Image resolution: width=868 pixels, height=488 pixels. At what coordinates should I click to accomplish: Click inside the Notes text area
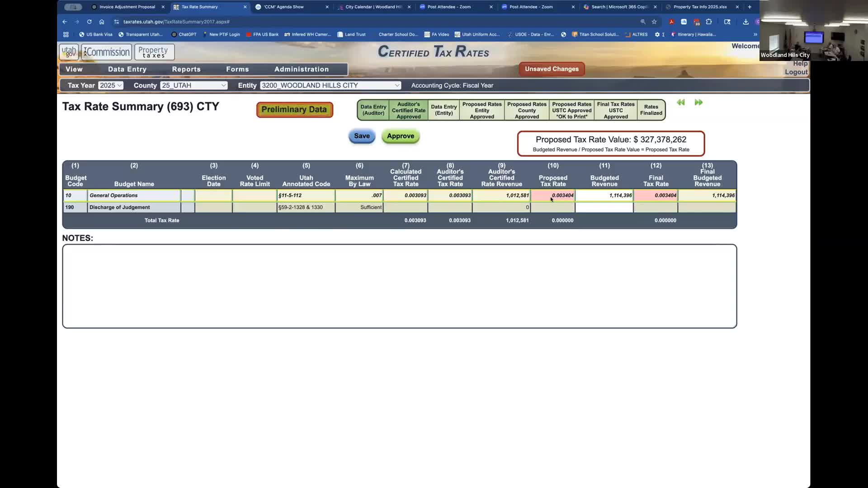click(x=399, y=286)
